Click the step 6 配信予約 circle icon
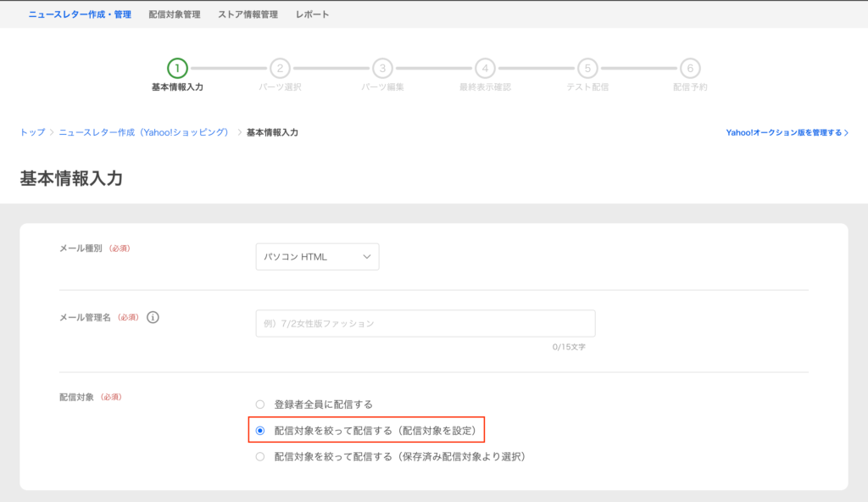868x502 pixels. click(x=690, y=68)
